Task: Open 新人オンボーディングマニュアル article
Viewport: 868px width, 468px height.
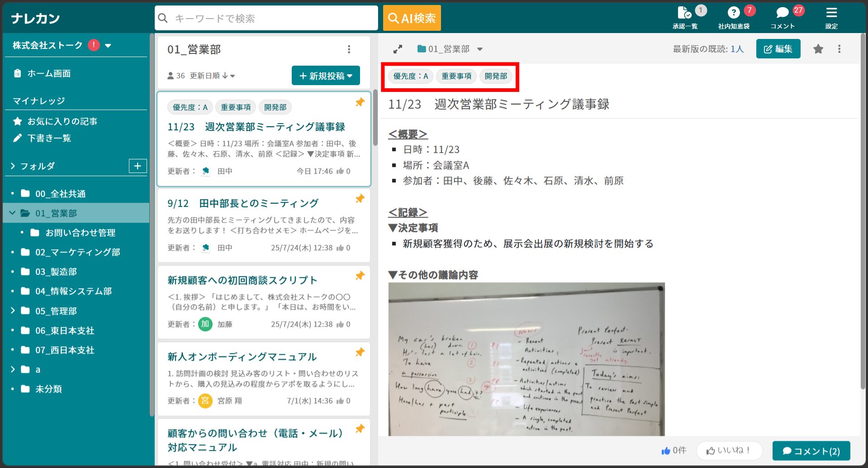Action: pos(242,357)
